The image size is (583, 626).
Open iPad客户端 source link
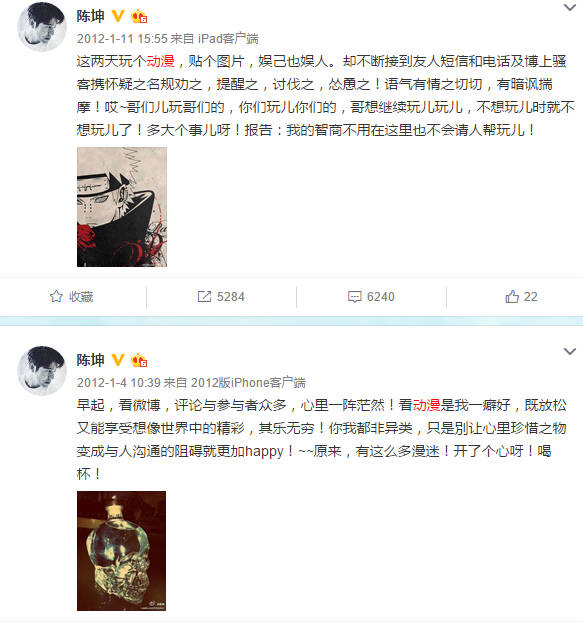228,39
